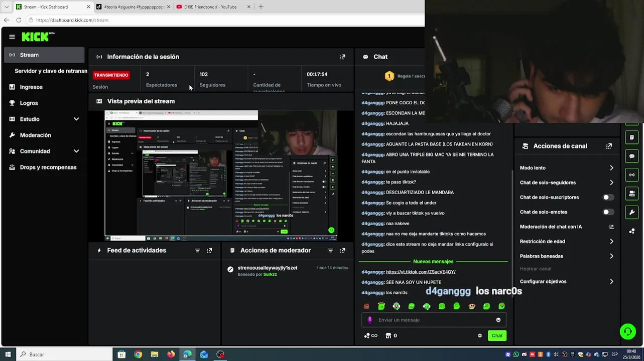Open Firefox from the taskbar
This screenshot has width=644, height=361.
click(171, 354)
